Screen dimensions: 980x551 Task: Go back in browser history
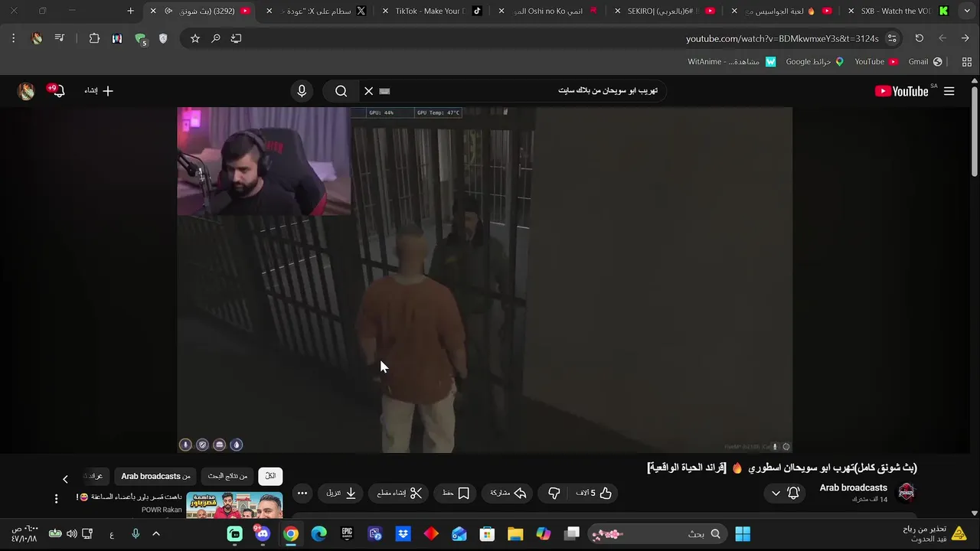click(965, 38)
